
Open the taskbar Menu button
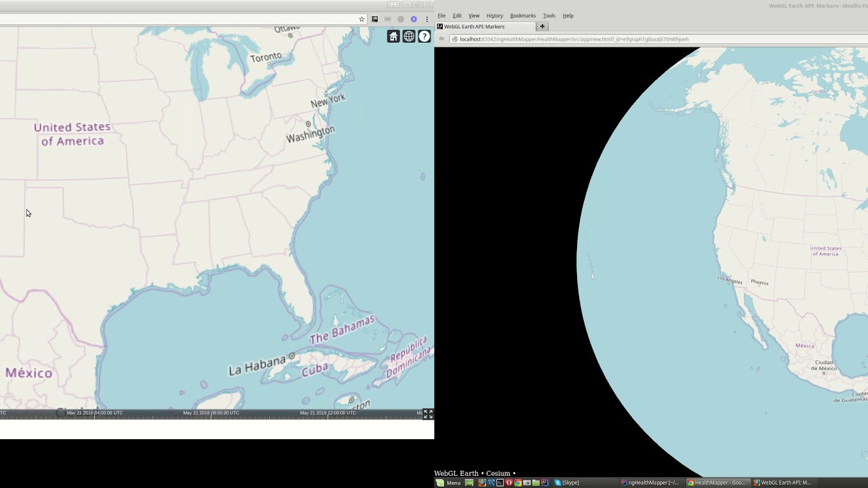click(x=448, y=483)
